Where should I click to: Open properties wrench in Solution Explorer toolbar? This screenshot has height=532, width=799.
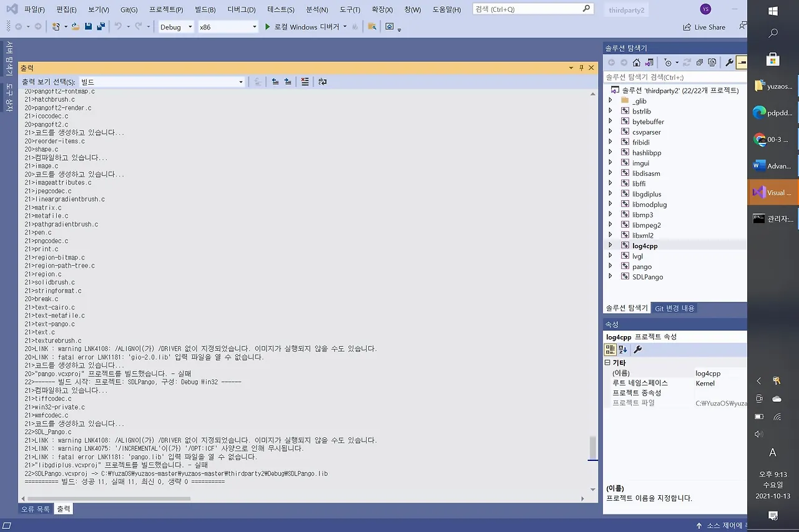point(729,62)
